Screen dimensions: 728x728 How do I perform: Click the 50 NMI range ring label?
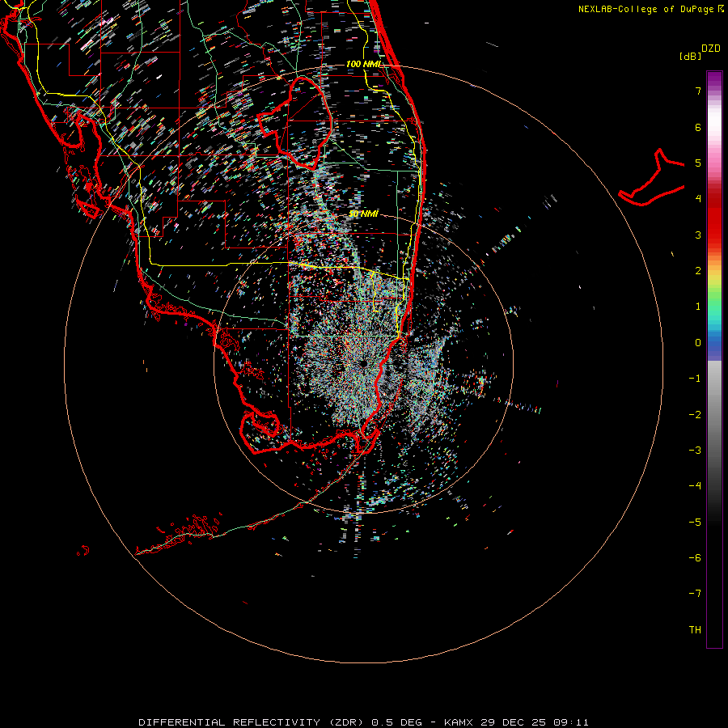pos(363,214)
